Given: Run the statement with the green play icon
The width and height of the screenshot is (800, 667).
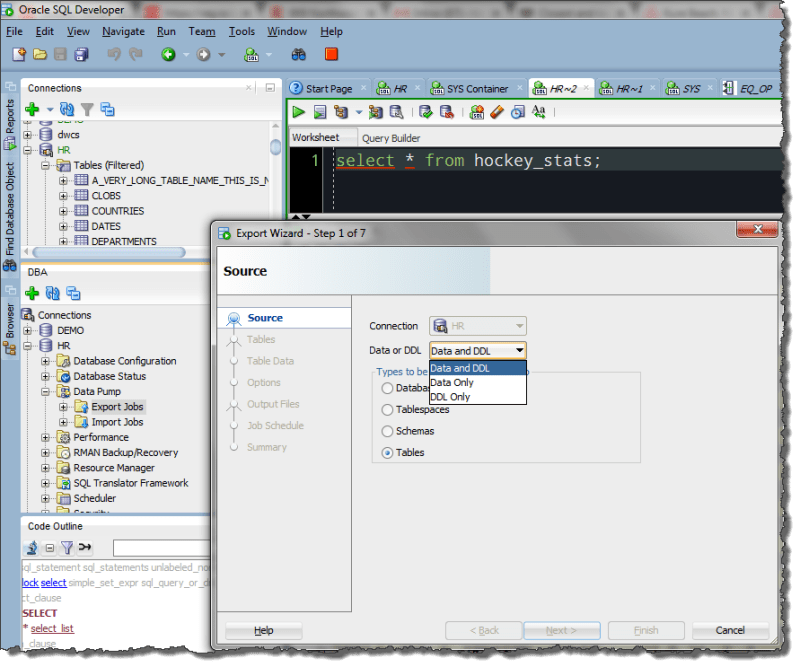Looking at the screenshot, I should [299, 112].
